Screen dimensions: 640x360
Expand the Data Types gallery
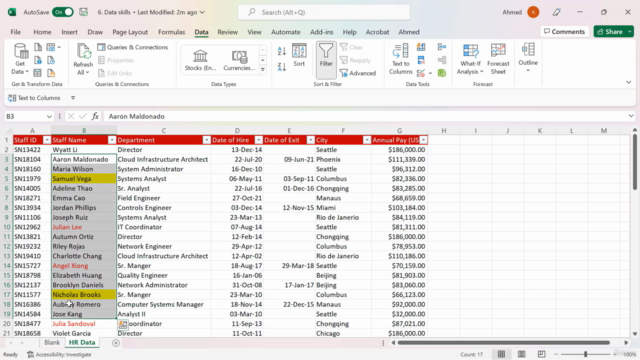coord(263,70)
